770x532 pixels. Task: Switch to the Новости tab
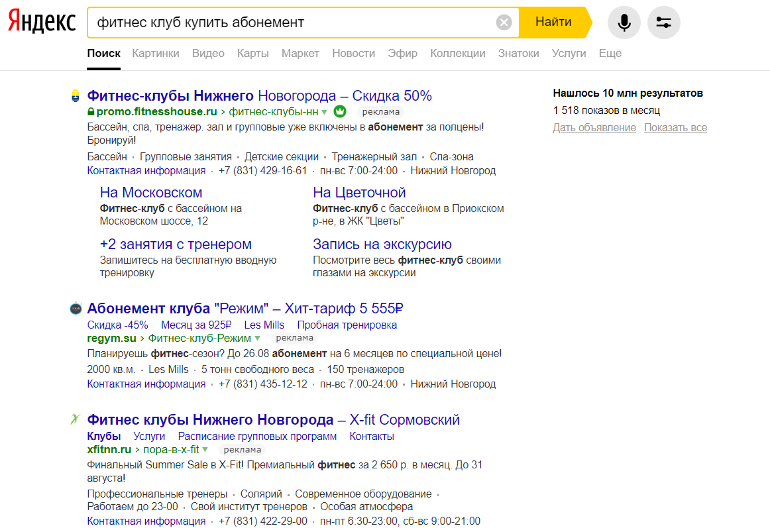click(354, 54)
